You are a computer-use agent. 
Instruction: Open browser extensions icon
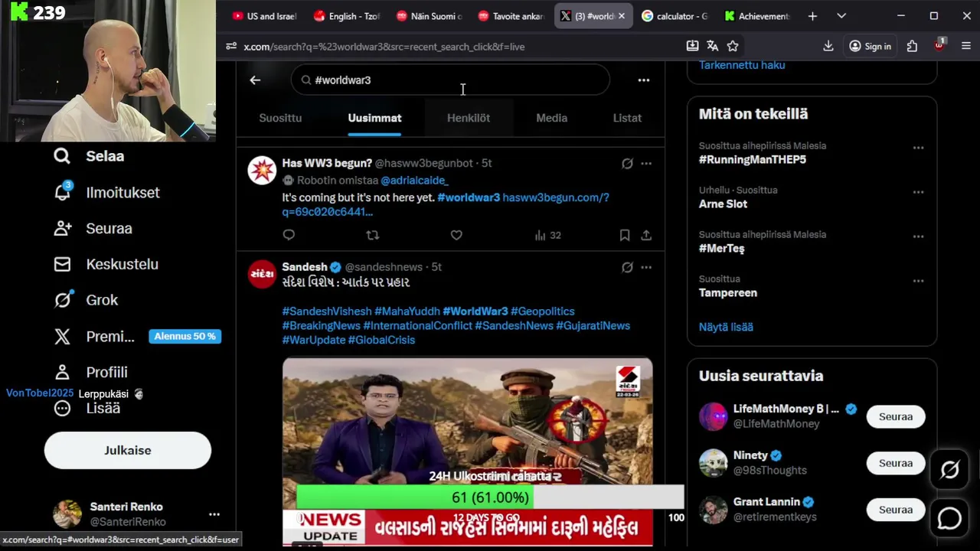pyautogui.click(x=912, y=46)
